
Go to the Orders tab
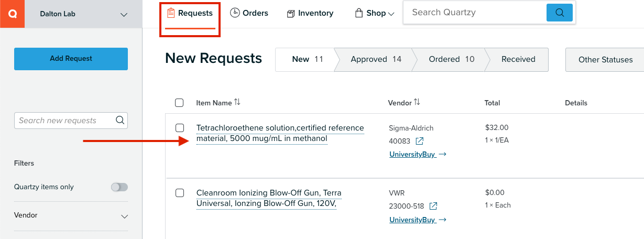coord(249,13)
